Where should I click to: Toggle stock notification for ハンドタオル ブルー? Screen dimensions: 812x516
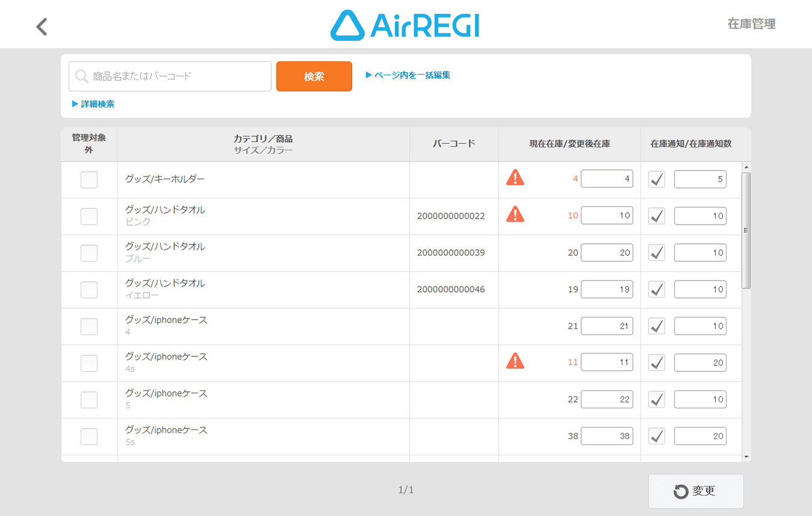point(657,253)
